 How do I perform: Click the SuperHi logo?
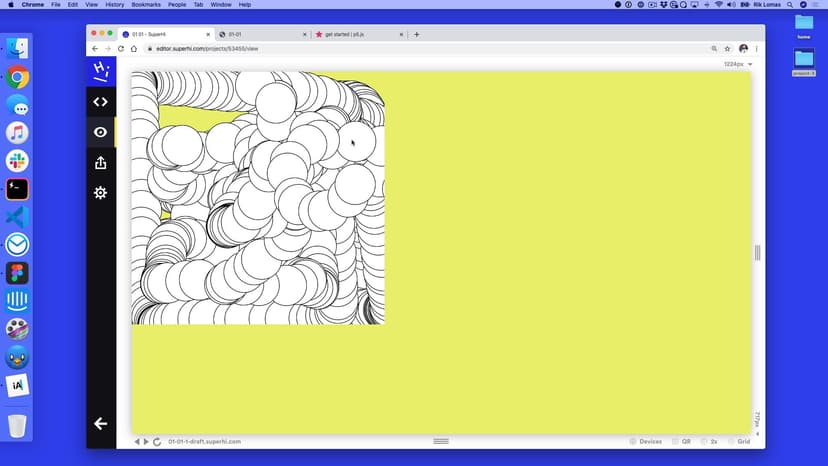(x=100, y=71)
